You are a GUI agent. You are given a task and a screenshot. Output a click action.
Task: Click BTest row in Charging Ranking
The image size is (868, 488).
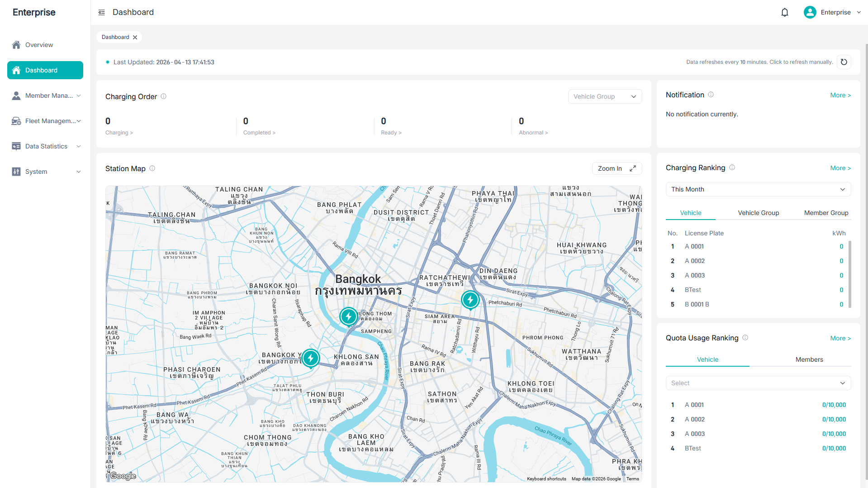[758, 290]
